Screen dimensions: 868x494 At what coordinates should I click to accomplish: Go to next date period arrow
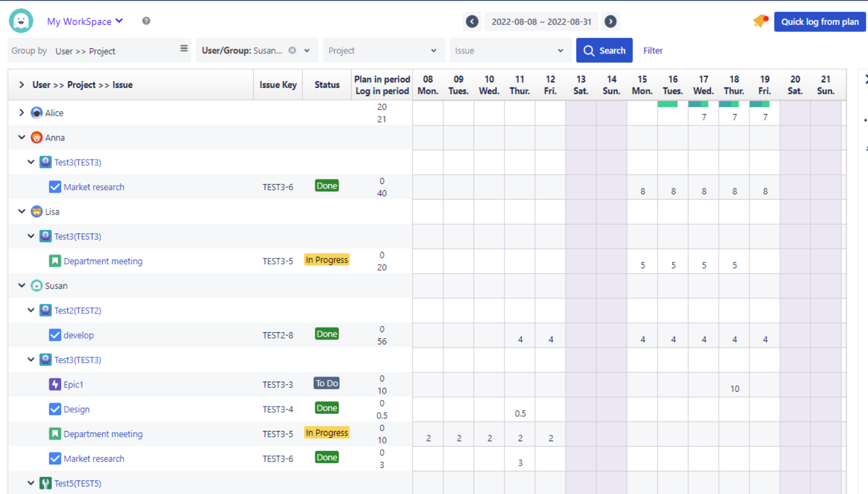pos(610,22)
